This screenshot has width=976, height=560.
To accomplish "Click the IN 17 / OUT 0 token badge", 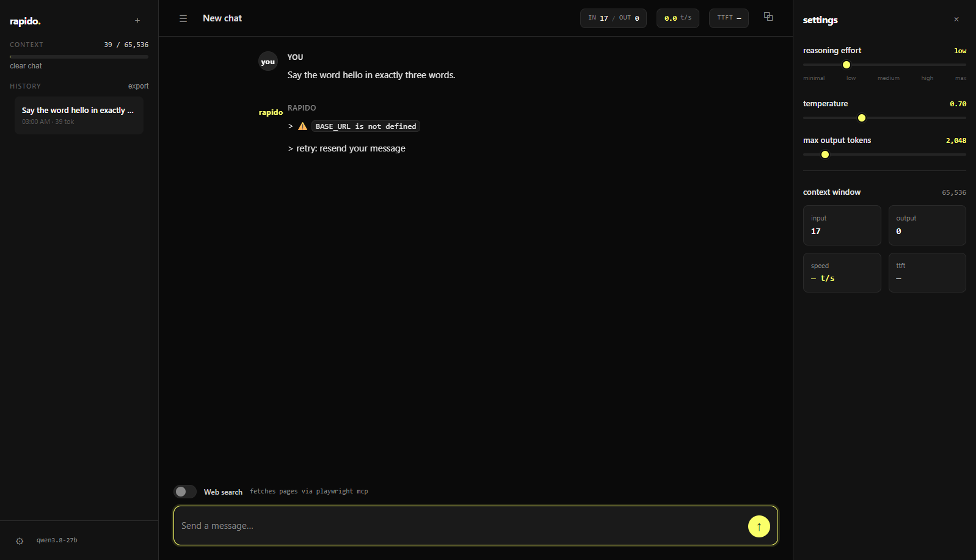I will click(x=613, y=18).
